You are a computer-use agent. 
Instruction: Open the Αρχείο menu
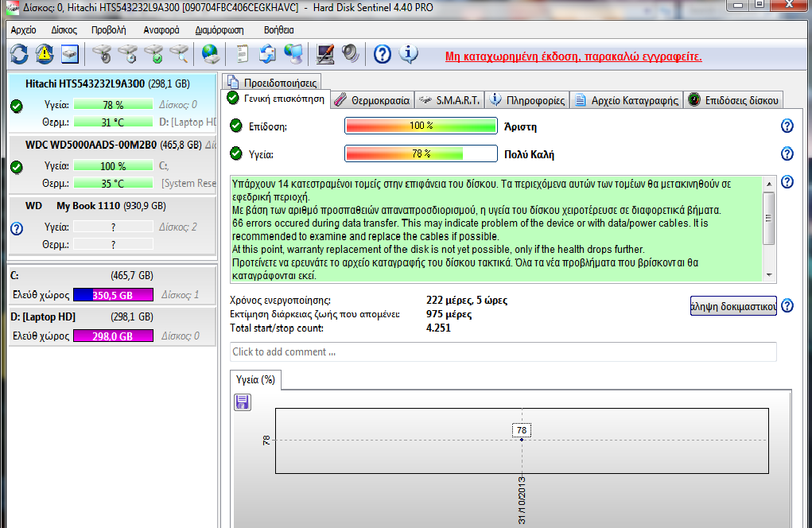(x=23, y=30)
